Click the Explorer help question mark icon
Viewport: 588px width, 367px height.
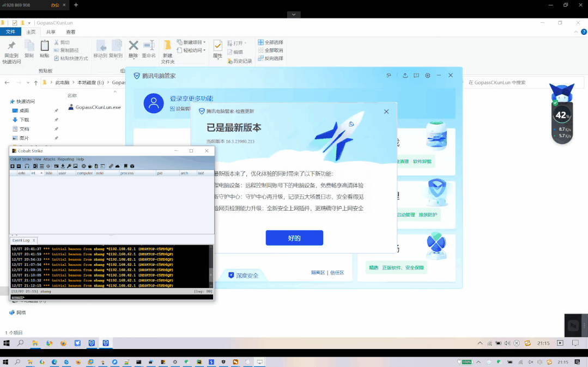584,32
